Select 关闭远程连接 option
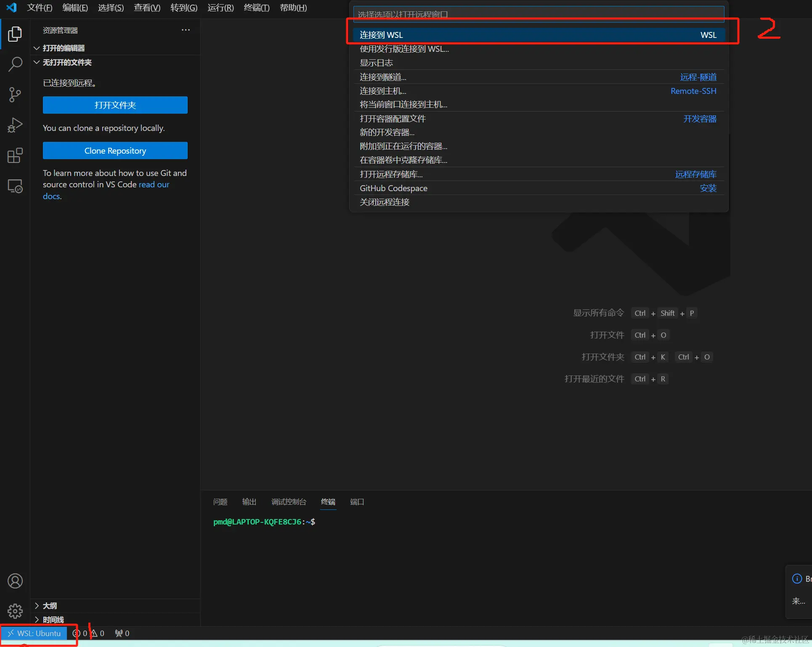The image size is (812, 647). [x=539, y=202]
